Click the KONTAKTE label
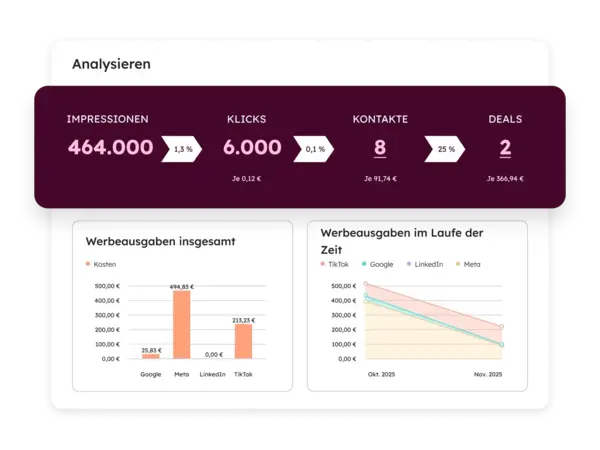 click(x=380, y=119)
